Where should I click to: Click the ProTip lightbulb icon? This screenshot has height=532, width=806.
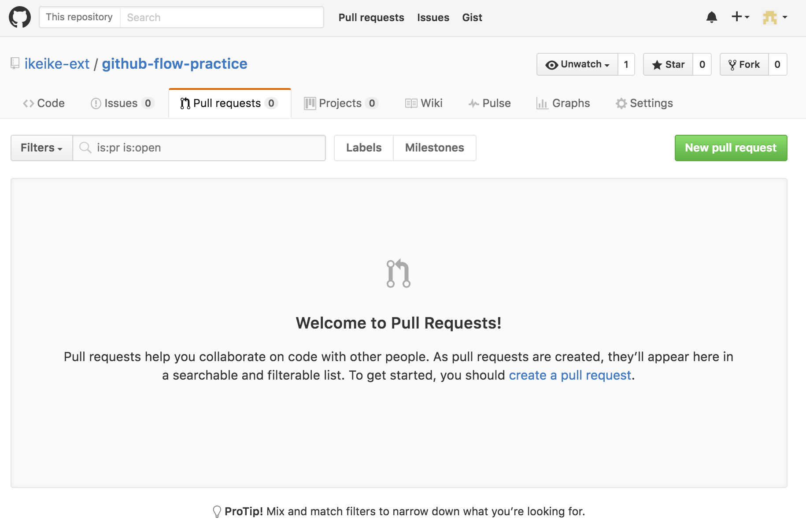pyautogui.click(x=217, y=511)
